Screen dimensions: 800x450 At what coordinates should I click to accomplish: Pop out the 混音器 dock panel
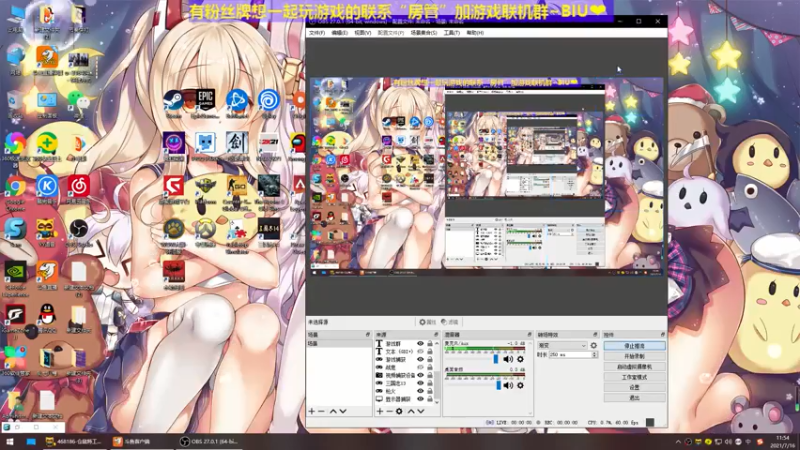pos(529,335)
